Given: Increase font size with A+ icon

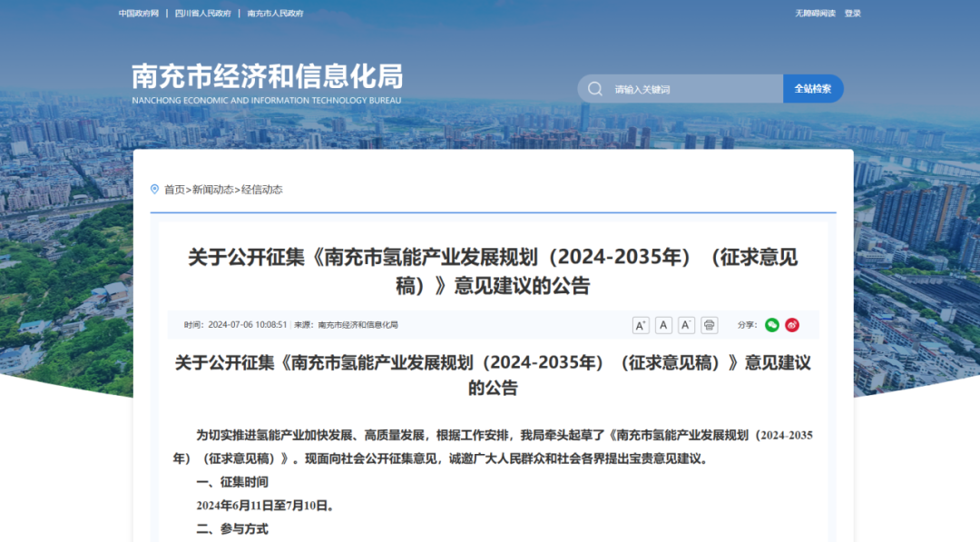Looking at the screenshot, I should (641, 325).
